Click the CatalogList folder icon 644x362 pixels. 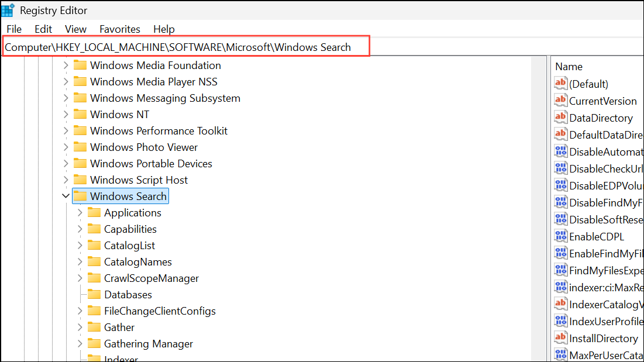tap(94, 245)
